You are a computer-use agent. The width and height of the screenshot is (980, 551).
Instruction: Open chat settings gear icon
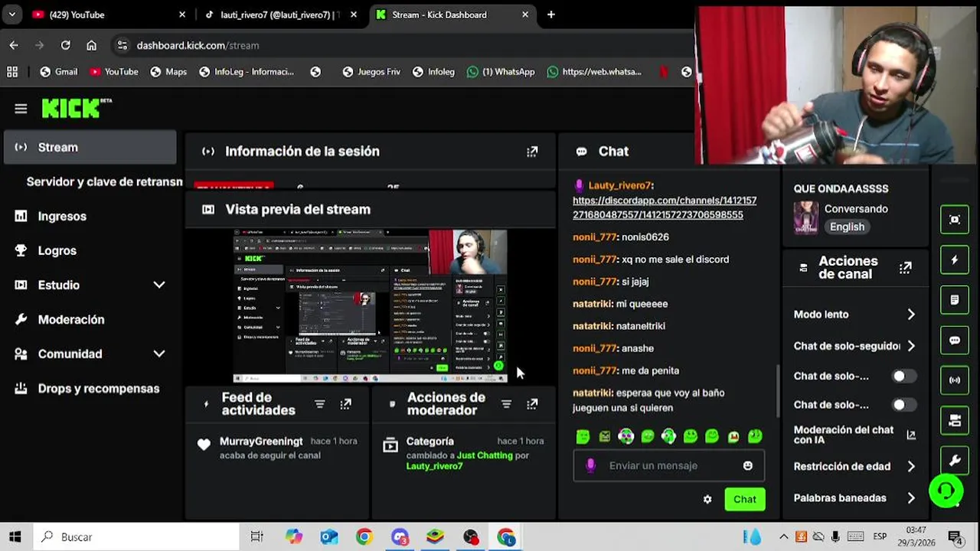click(x=707, y=499)
